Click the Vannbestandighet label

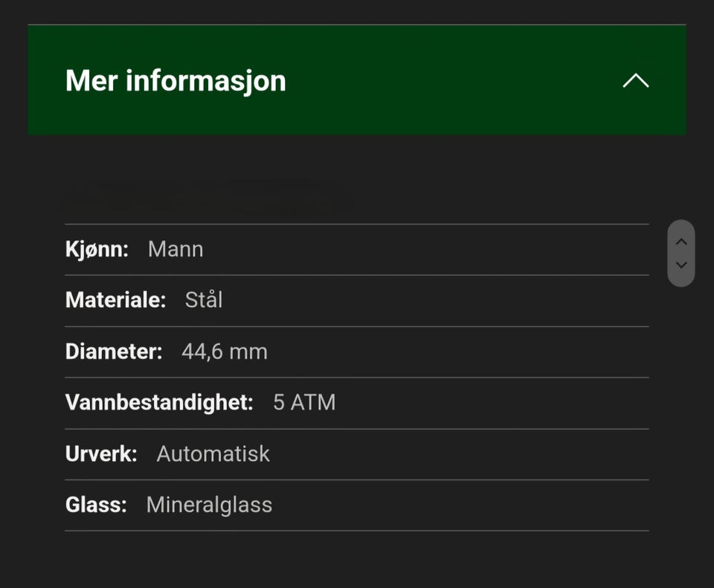[159, 403]
